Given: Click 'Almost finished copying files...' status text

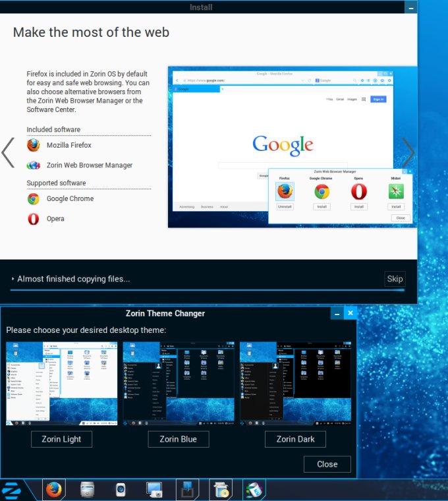Looking at the screenshot, I should [74, 279].
